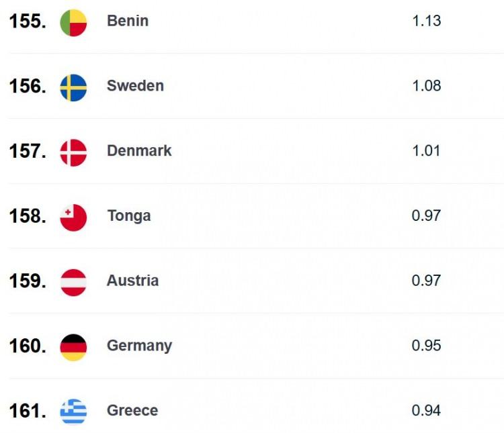504x433 pixels.
Task: Click the Sweden flag icon
Action: pos(73,88)
